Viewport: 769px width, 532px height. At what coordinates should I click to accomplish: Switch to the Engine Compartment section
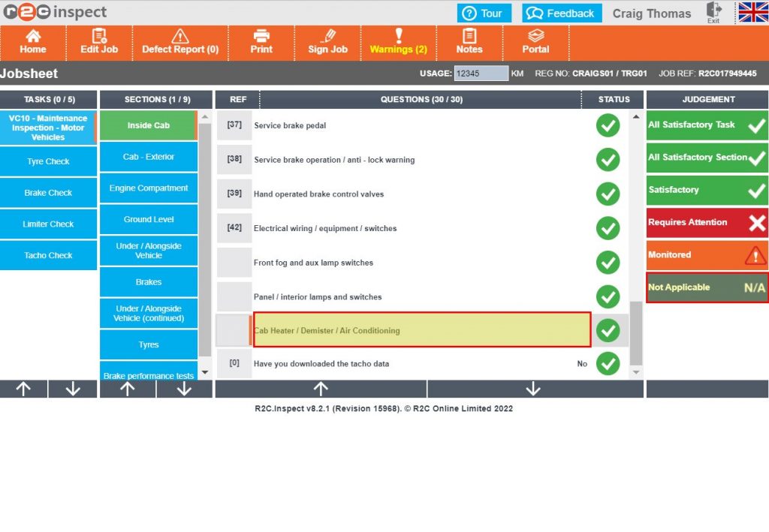click(148, 188)
